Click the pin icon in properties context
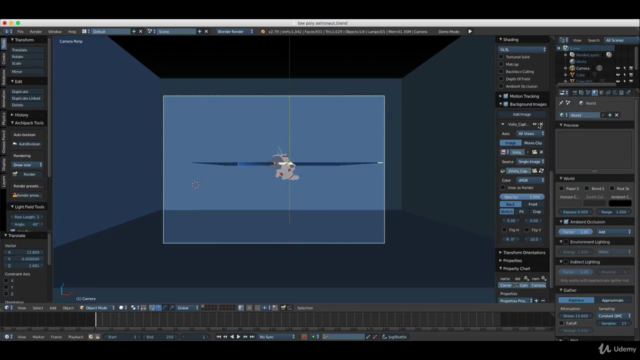Viewport: 640px width, 360px height. [561, 103]
